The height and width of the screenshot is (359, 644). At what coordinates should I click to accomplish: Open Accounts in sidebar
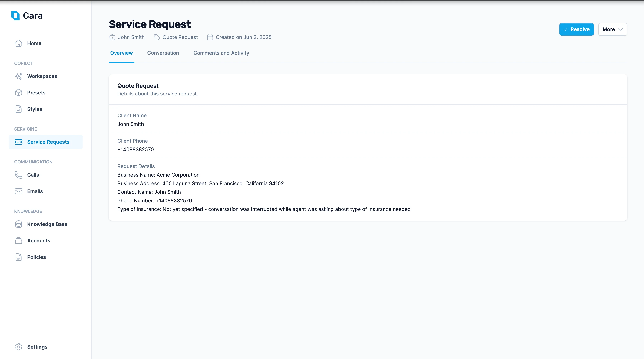tap(45, 241)
